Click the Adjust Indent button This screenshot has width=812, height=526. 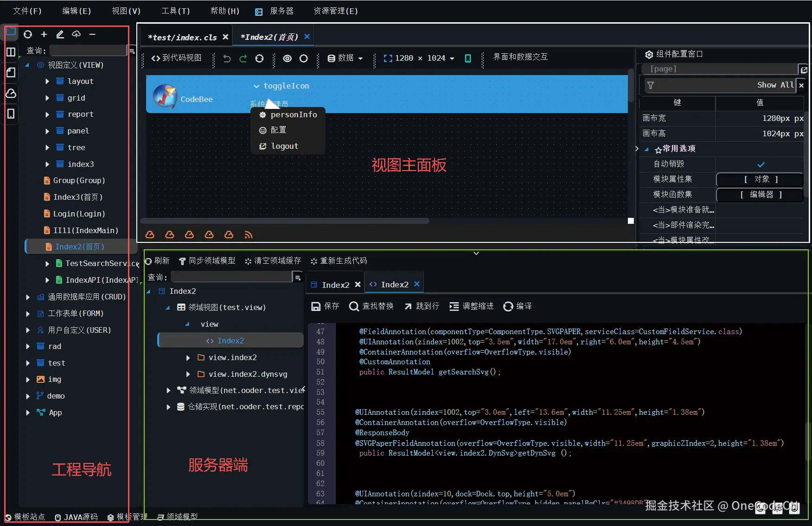pyautogui.click(x=472, y=306)
